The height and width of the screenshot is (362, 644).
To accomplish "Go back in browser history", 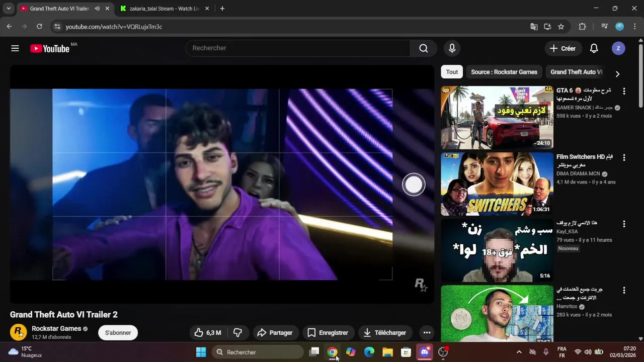I will pos(9,27).
